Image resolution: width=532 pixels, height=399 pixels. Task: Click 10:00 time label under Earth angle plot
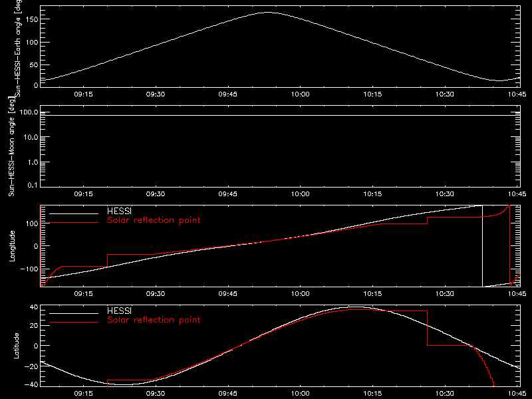tap(301, 94)
